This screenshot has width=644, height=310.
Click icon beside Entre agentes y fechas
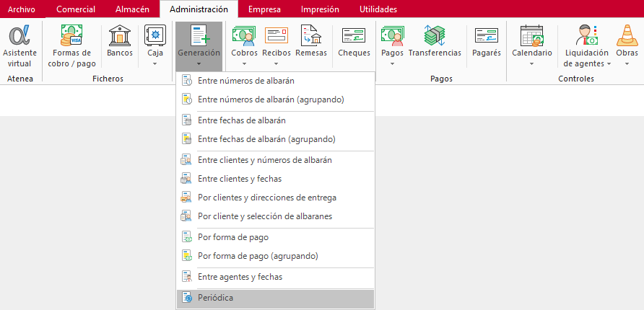coord(186,277)
